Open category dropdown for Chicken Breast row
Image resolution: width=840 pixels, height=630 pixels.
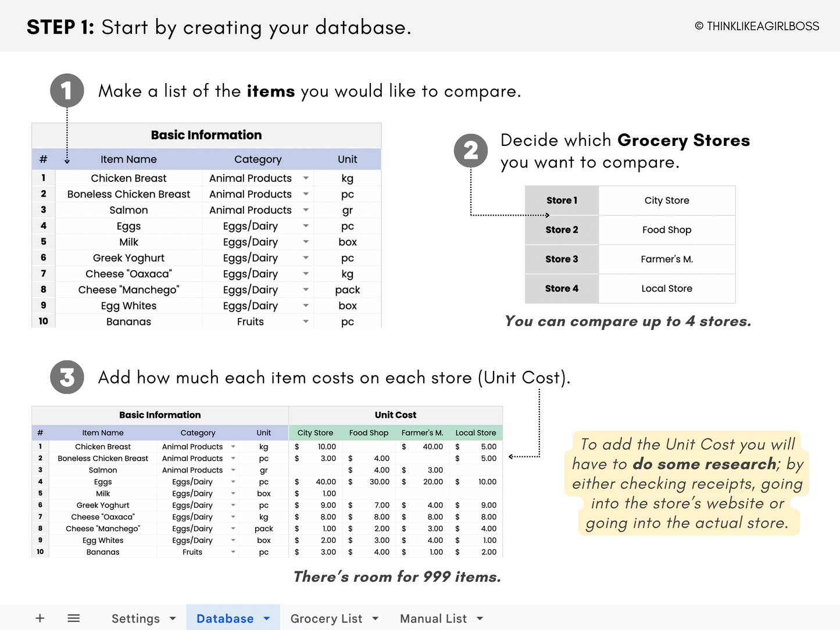point(306,178)
